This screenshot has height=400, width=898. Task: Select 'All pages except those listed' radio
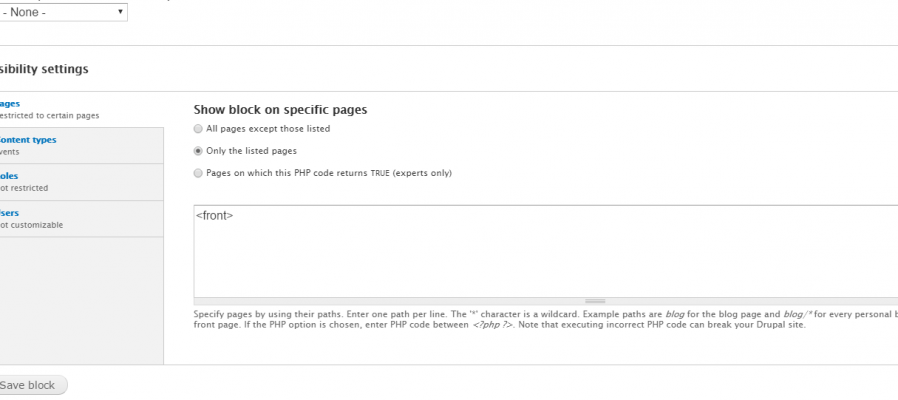click(x=198, y=129)
